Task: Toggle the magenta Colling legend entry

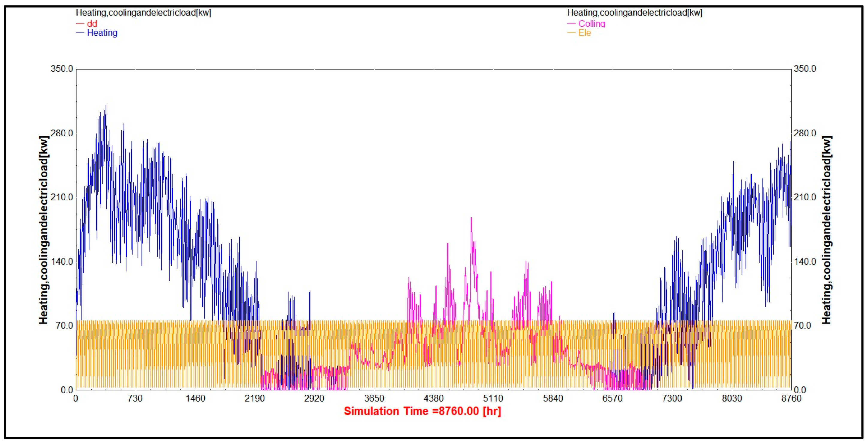Action: [591, 24]
